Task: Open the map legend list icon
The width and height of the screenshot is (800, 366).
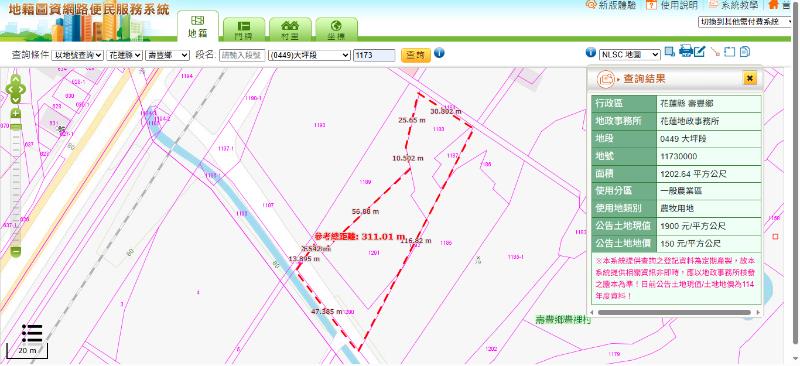Action: [32, 333]
